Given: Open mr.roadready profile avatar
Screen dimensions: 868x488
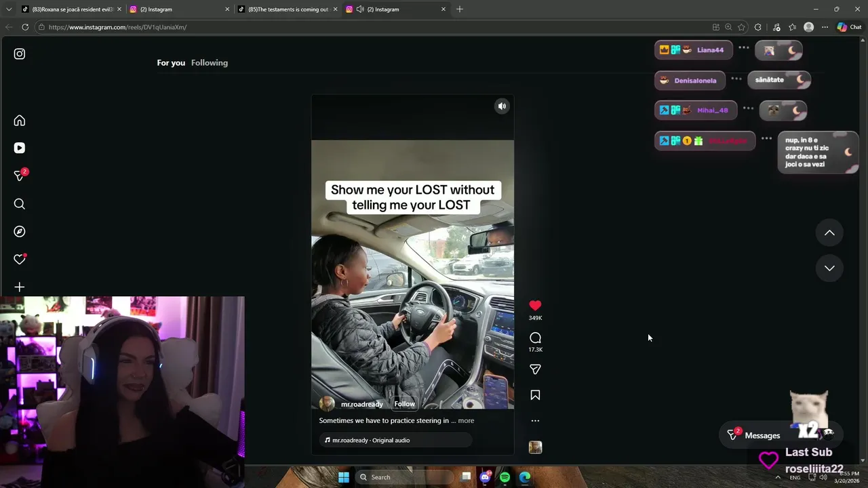Looking at the screenshot, I should 327,404.
